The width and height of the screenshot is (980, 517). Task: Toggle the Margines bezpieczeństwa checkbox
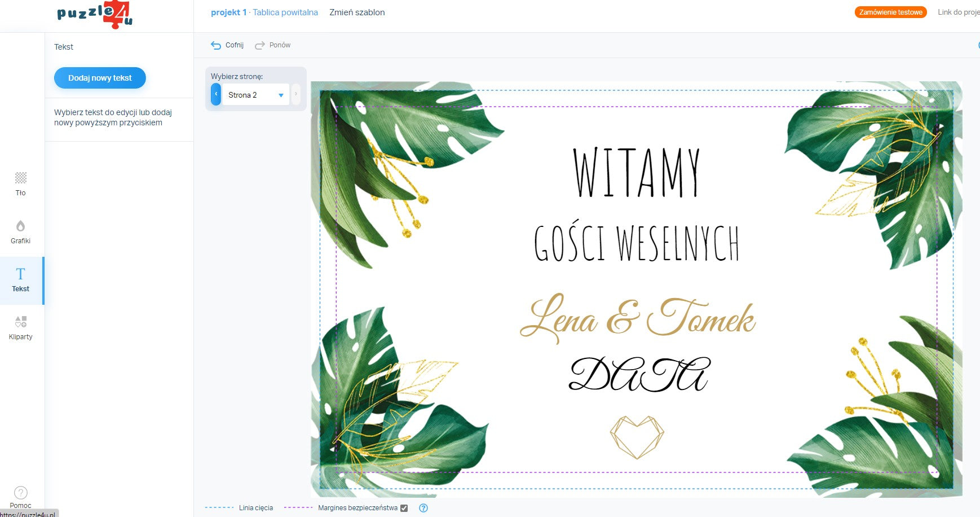pyautogui.click(x=404, y=508)
